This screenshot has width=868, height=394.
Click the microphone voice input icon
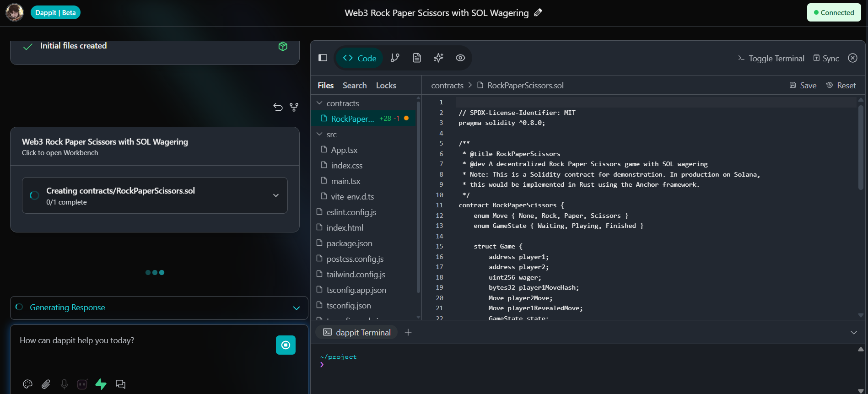(64, 384)
